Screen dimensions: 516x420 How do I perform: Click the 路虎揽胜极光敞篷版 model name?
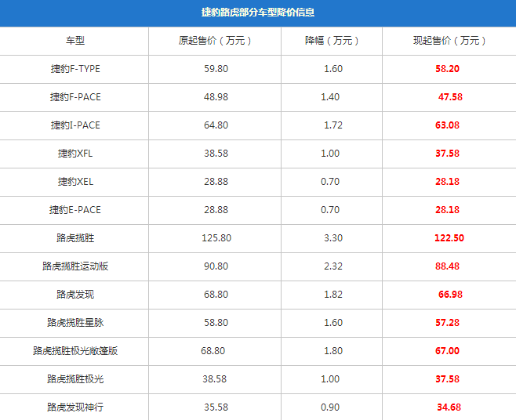(75, 351)
